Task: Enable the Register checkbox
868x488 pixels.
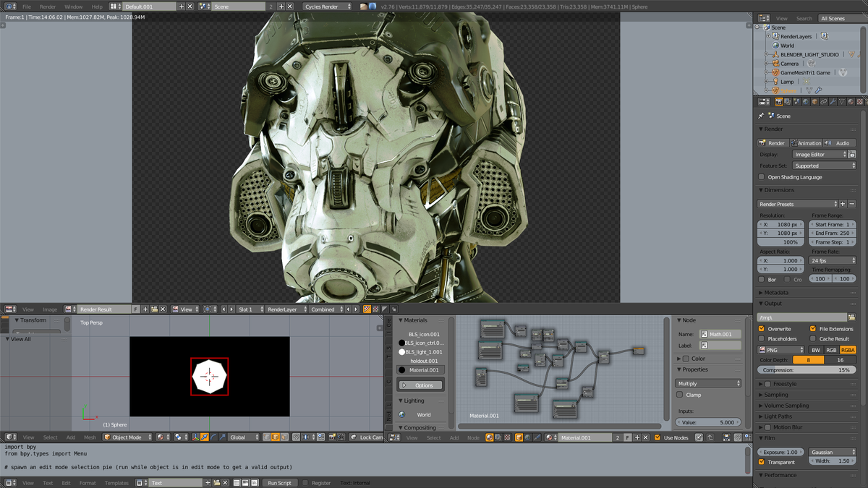Action: click(x=305, y=483)
